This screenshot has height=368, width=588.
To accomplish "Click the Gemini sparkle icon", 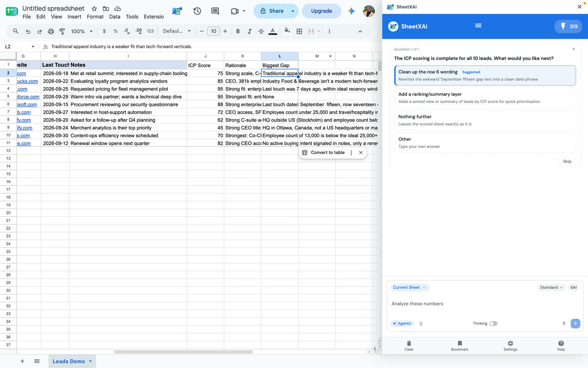I will (x=351, y=11).
